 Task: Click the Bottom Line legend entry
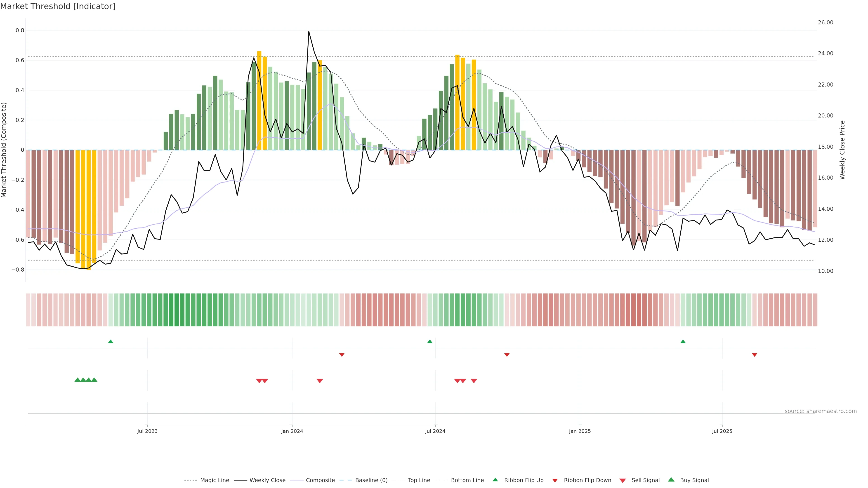pyautogui.click(x=467, y=480)
